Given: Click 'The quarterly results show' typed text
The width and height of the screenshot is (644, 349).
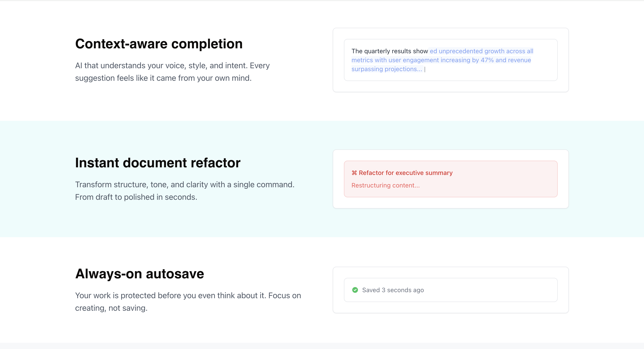Looking at the screenshot, I should click(389, 51).
